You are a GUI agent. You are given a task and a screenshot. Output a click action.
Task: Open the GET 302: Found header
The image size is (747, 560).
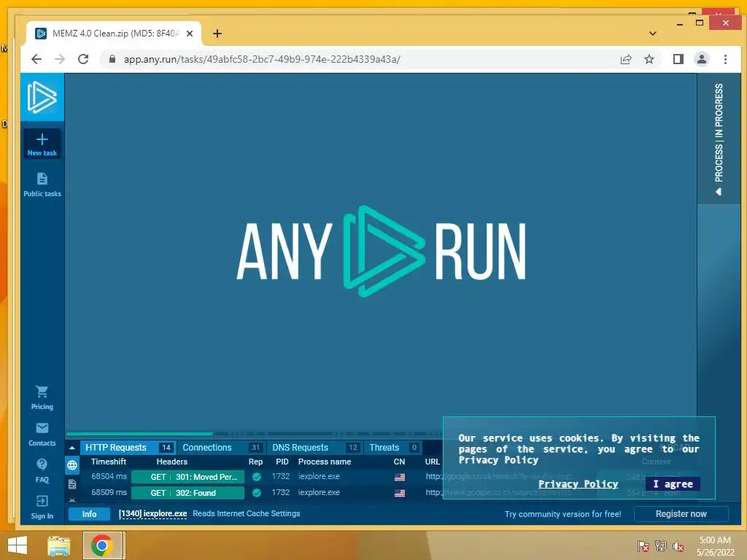187,493
